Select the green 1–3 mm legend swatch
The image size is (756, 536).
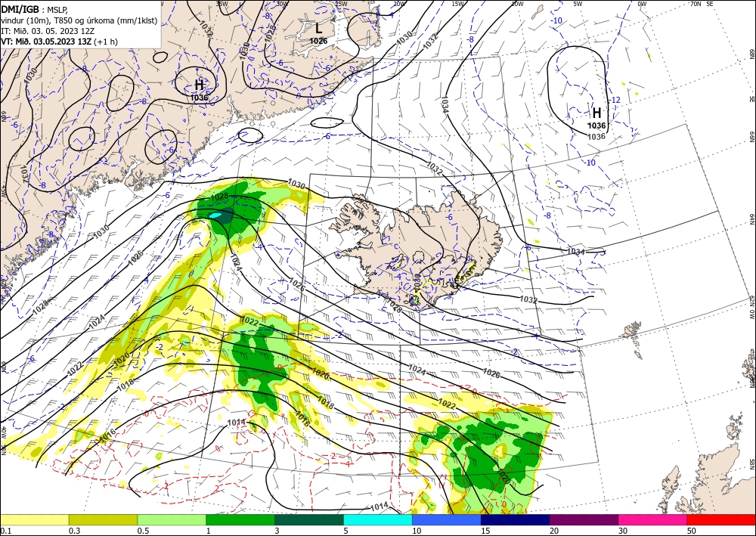(x=240, y=519)
